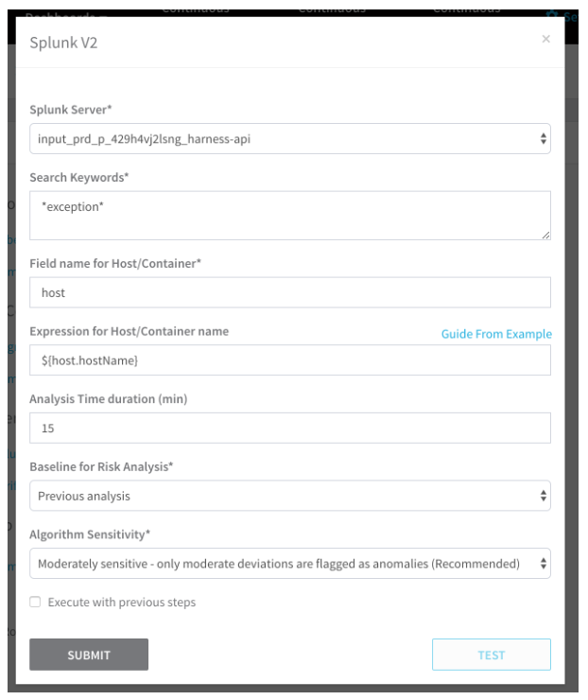
Task: Close the Splunk V2 dialog
Action: point(545,40)
